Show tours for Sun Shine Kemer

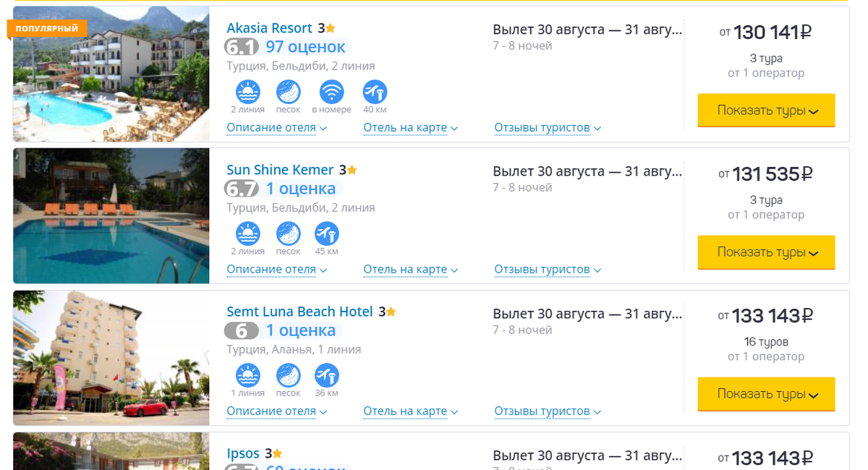click(766, 252)
